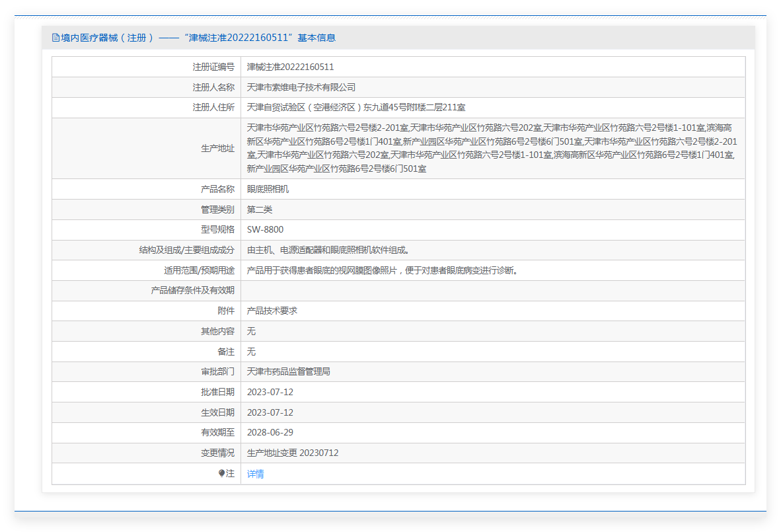
Task: Select model value SW-8800
Action: tap(265, 229)
